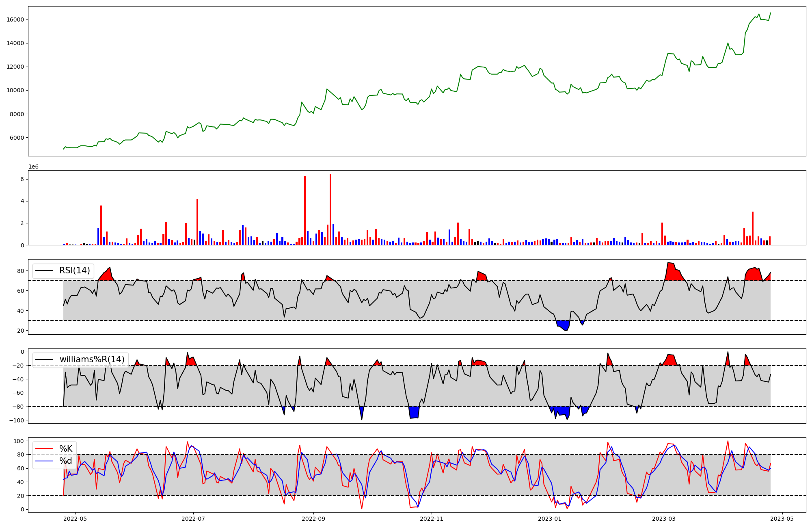Click the 12000 price axis label
812x528 pixels.
[x=15, y=67]
